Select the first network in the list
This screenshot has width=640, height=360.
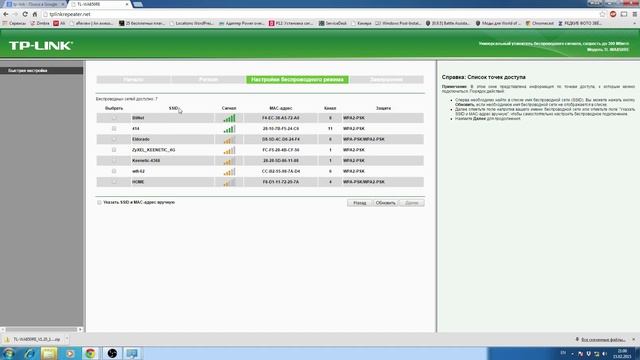(114, 118)
